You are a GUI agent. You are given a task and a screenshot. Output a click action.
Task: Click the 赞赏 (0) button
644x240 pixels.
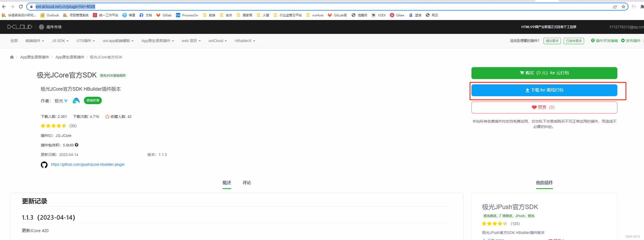pos(544,107)
